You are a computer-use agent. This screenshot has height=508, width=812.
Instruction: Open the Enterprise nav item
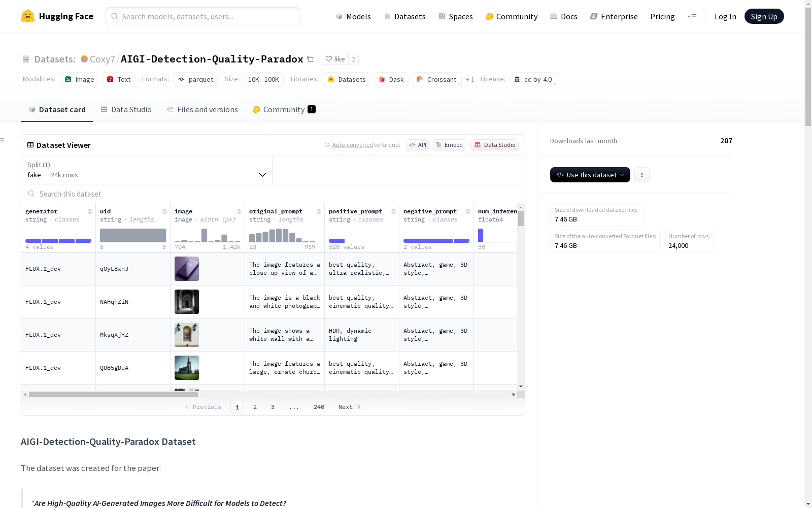[x=614, y=16]
